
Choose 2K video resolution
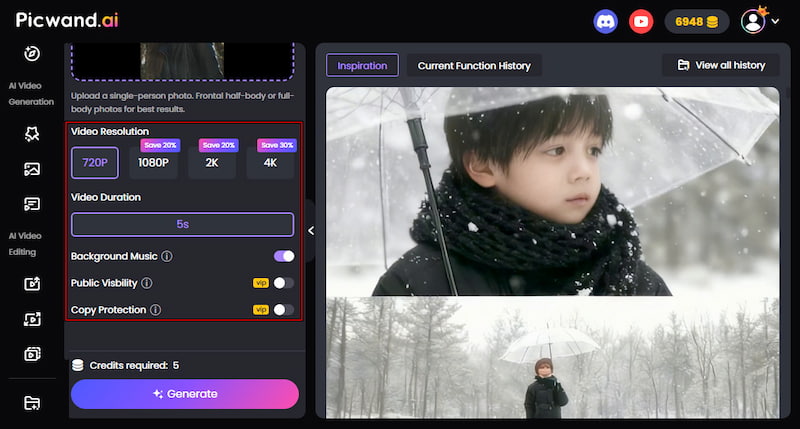pyautogui.click(x=212, y=163)
